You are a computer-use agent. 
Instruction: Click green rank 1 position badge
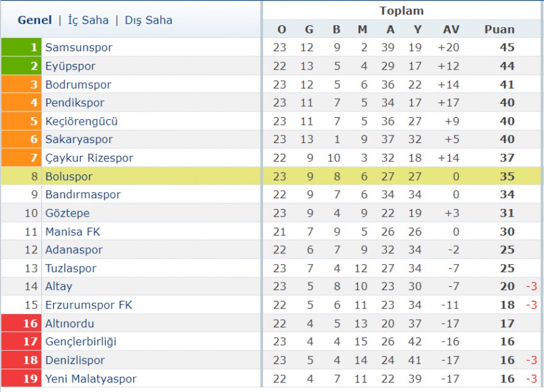point(21,47)
